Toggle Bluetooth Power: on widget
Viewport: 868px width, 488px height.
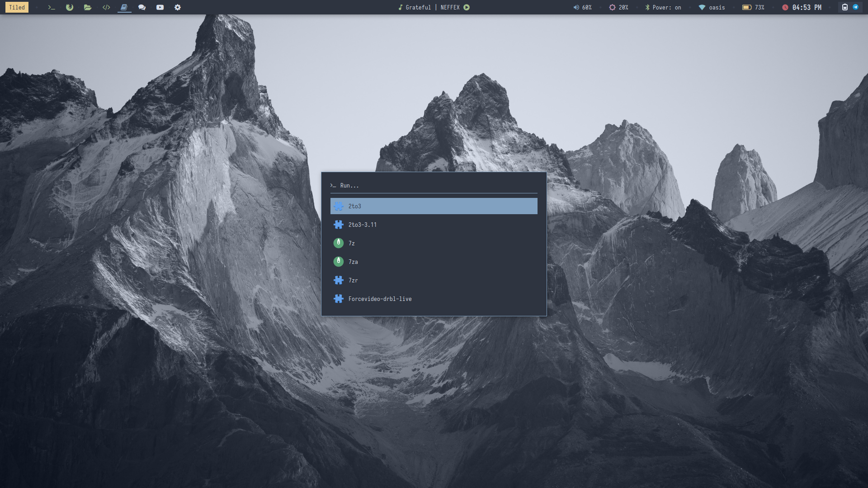[x=663, y=7]
